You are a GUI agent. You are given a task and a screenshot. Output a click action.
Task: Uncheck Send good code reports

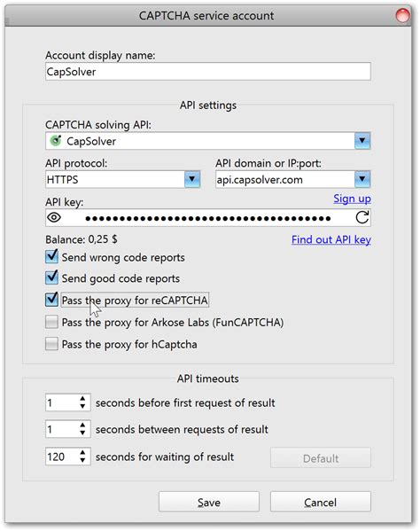pos(51,278)
